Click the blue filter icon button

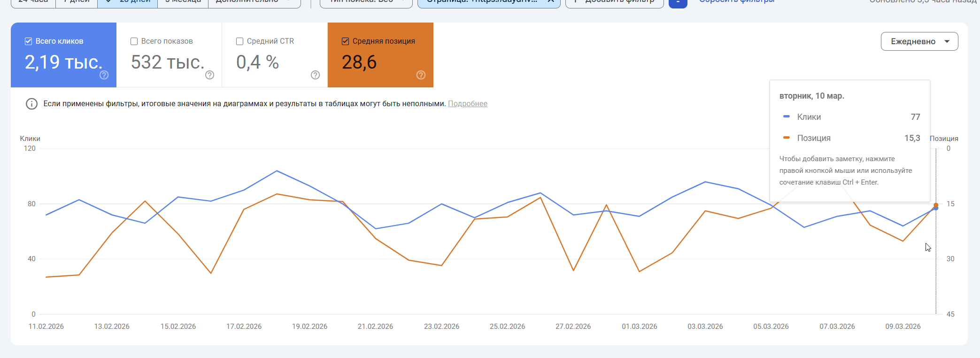678,2
